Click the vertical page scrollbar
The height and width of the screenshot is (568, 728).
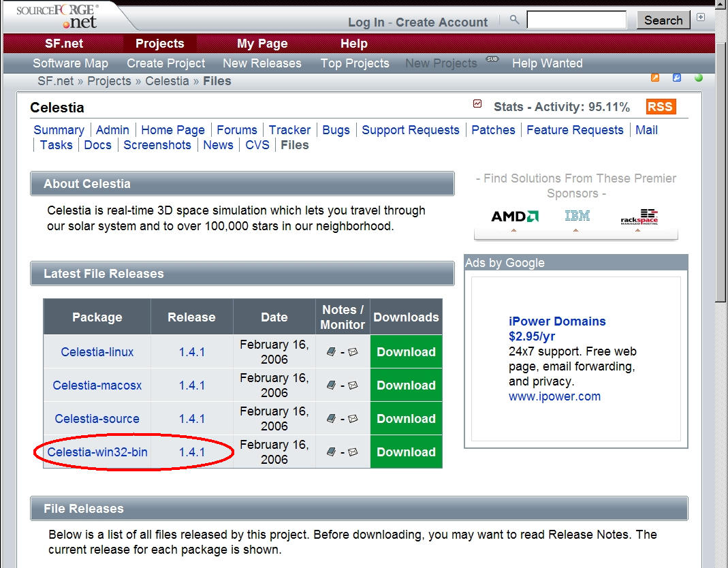[x=720, y=172]
